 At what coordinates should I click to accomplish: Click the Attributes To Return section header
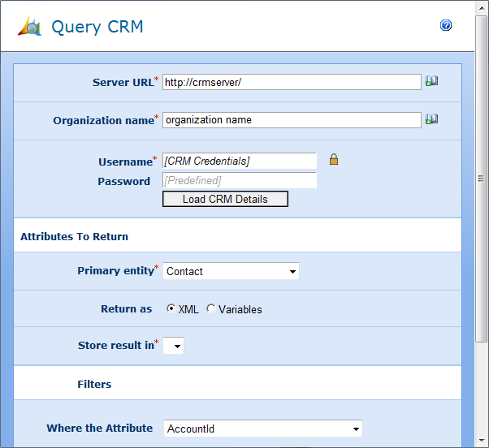75,237
